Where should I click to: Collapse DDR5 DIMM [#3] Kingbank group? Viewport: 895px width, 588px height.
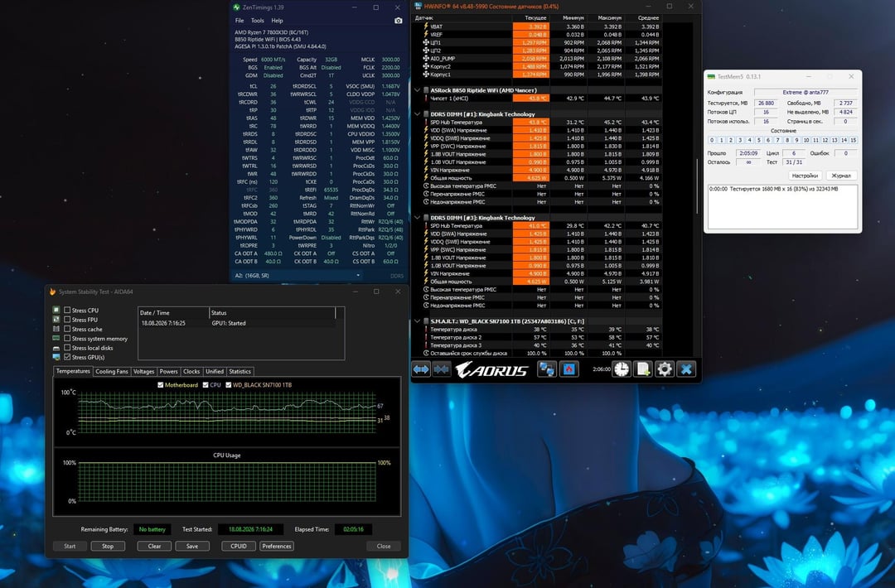point(417,218)
